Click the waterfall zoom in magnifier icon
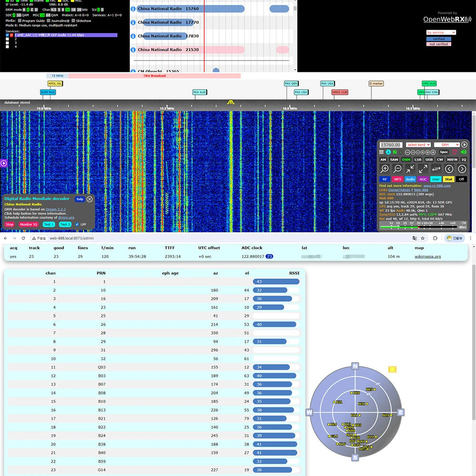 point(385,169)
